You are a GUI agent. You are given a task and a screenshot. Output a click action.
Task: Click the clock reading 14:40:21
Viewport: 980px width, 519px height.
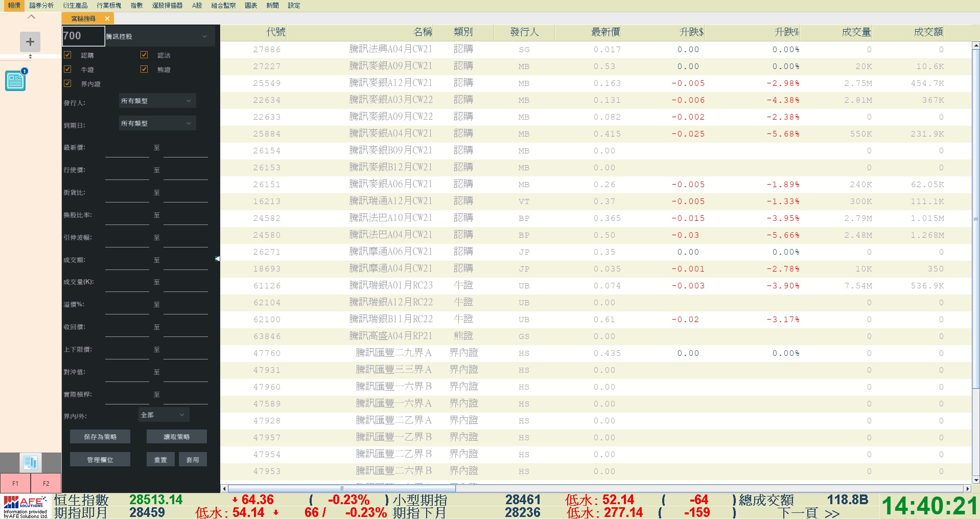pyautogui.click(x=929, y=506)
